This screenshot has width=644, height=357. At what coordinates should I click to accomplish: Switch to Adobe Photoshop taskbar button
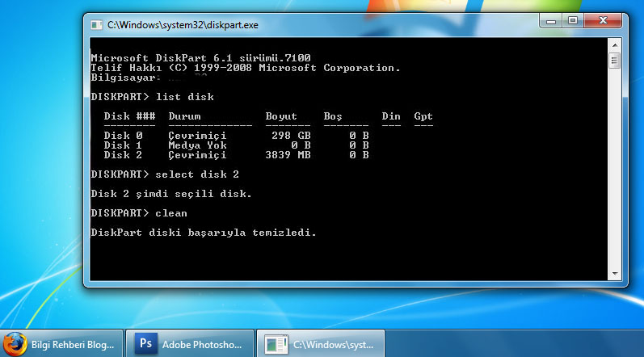coord(190,344)
